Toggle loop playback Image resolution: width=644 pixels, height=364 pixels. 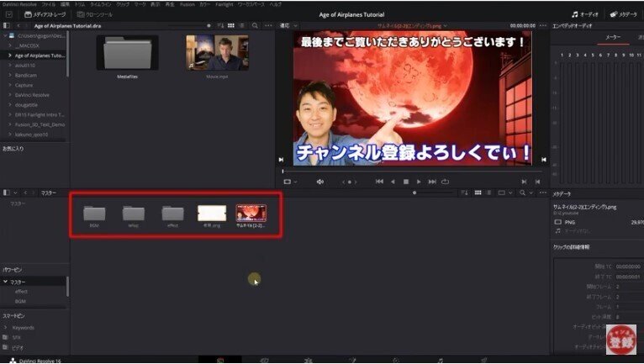446,182
